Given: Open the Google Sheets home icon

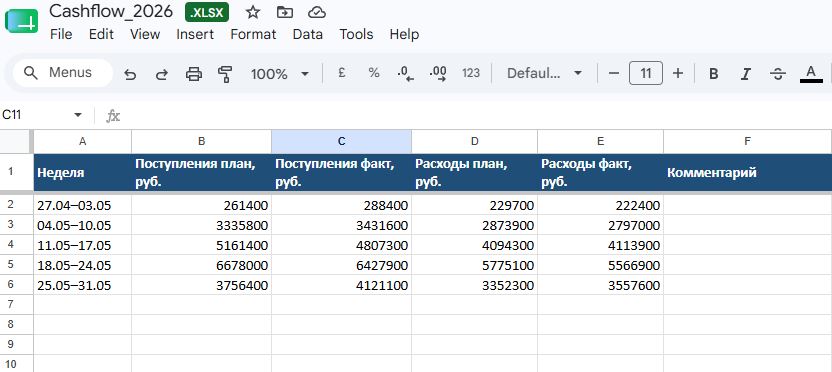Looking at the screenshot, I should click(x=21, y=21).
